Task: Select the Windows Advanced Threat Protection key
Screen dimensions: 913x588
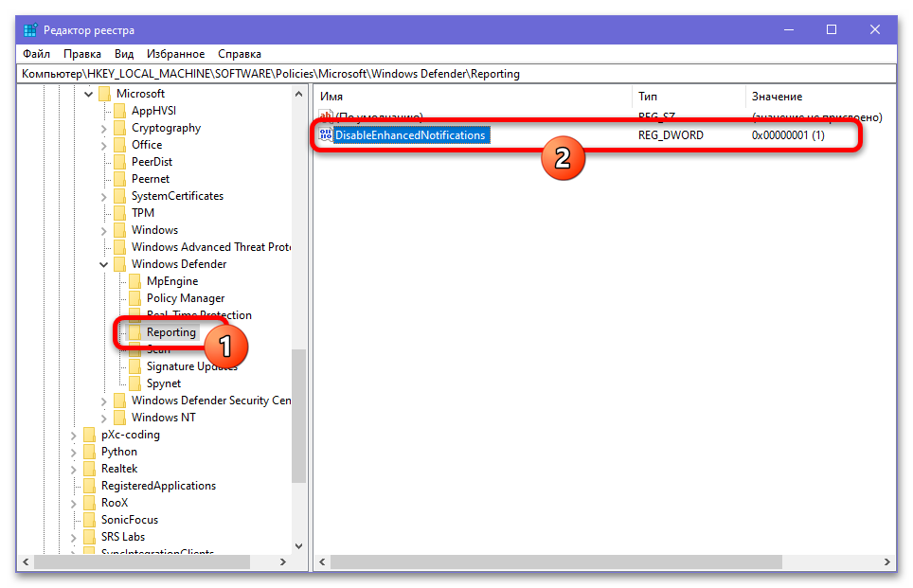Action: coord(211,247)
